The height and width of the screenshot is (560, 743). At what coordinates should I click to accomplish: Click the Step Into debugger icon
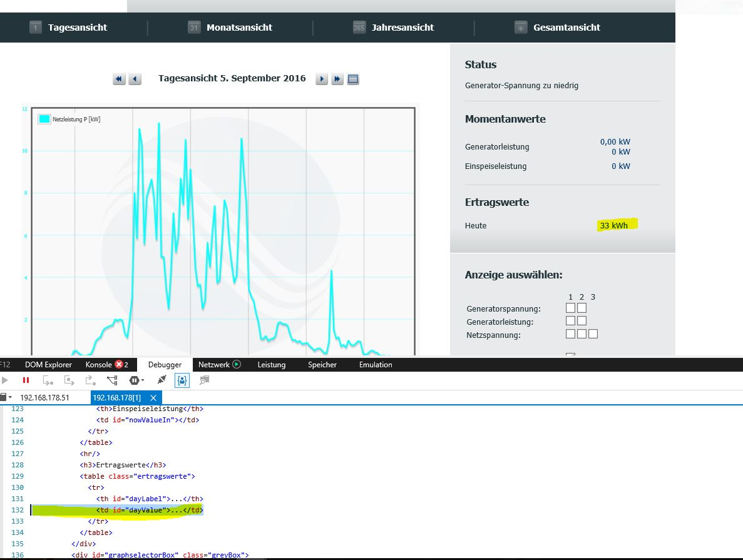[x=48, y=380]
